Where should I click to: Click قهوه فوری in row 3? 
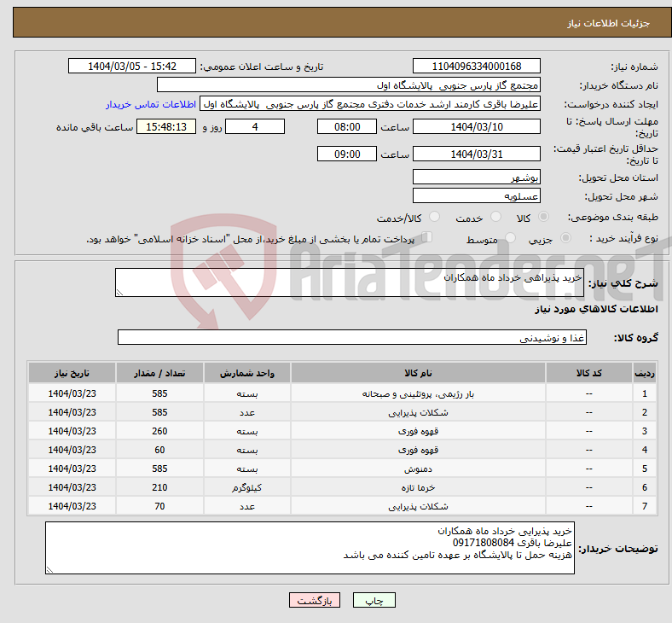point(418,431)
